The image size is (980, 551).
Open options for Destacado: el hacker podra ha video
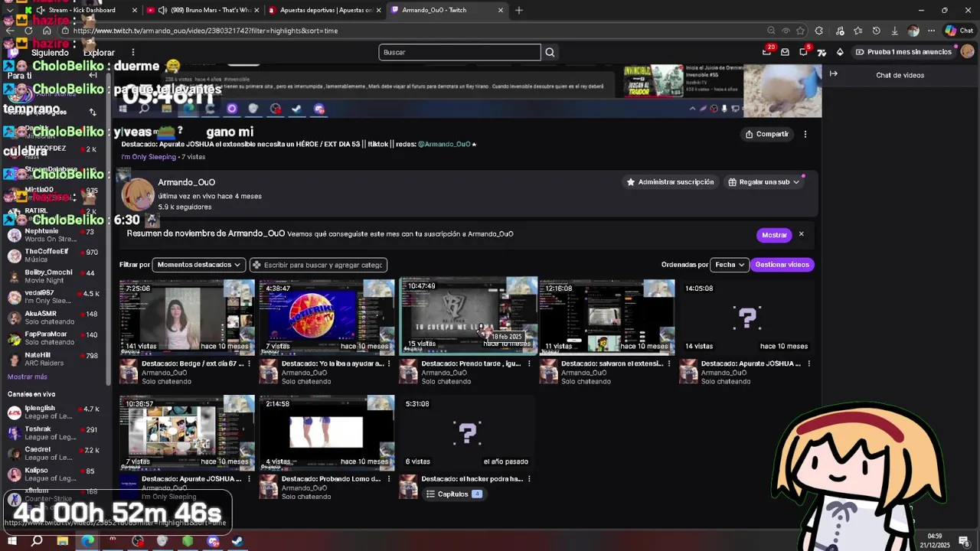529,479
